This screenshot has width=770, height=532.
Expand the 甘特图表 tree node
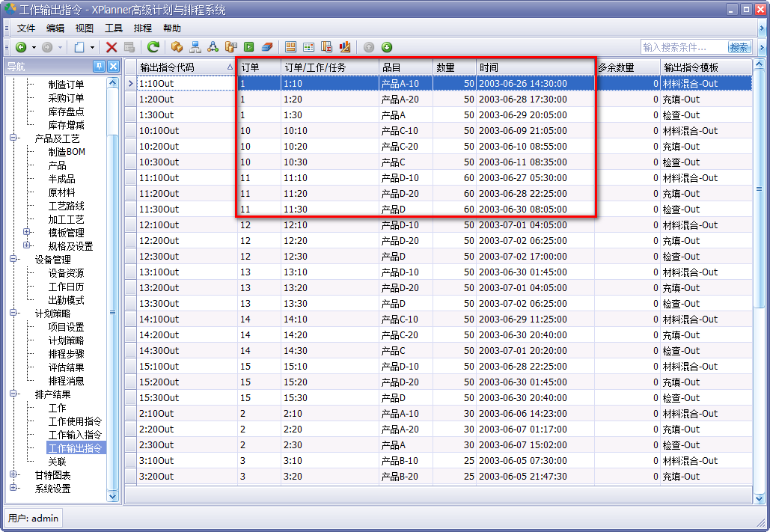click(x=13, y=474)
